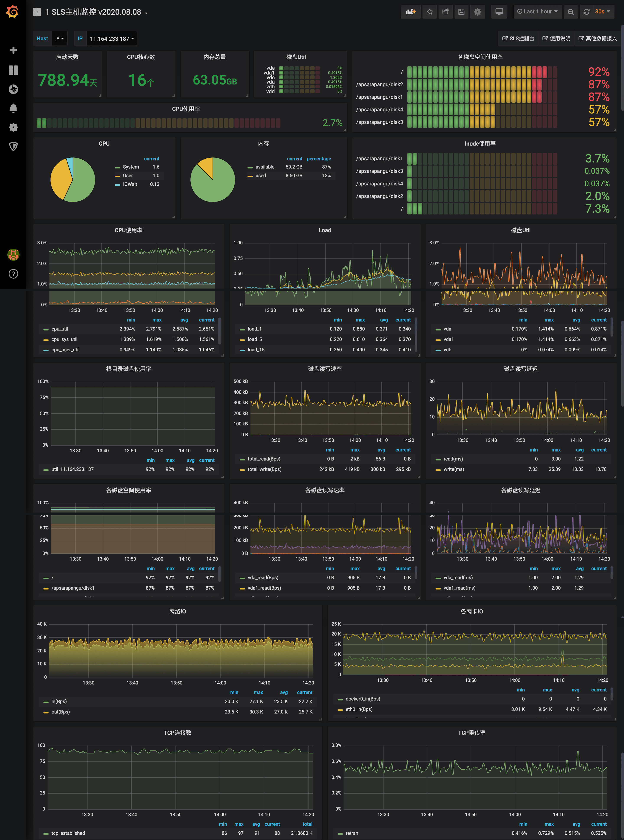This screenshot has width=624, height=840.
Task: Click the Add panel toolbar icon
Action: [410, 12]
